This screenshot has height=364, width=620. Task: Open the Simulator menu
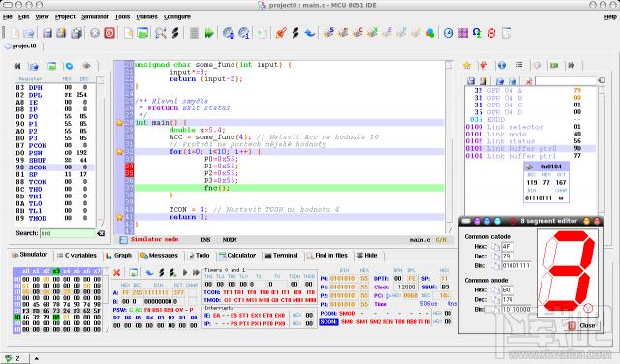click(95, 17)
